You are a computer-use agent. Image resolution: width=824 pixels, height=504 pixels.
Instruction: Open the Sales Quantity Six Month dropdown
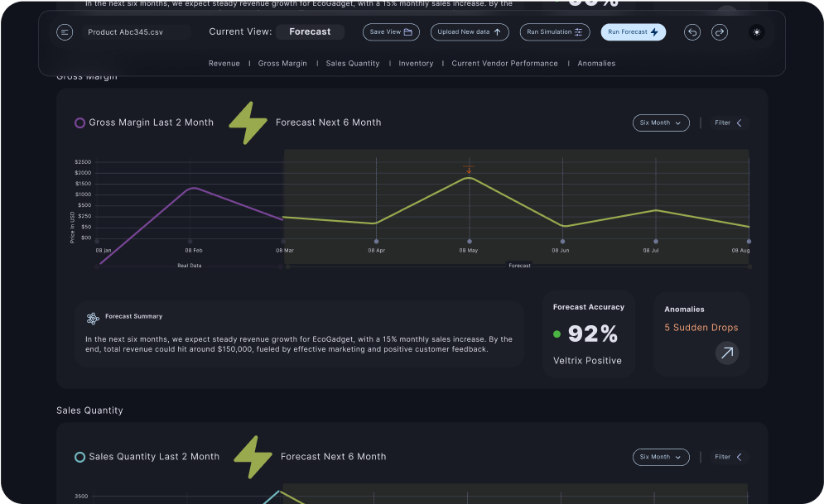[661, 458]
